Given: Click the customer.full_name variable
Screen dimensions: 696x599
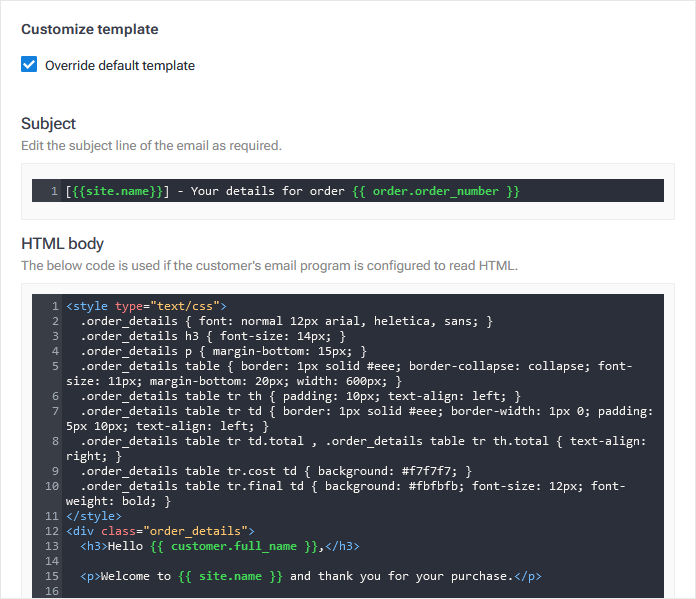Looking at the screenshot, I should click(233, 546).
